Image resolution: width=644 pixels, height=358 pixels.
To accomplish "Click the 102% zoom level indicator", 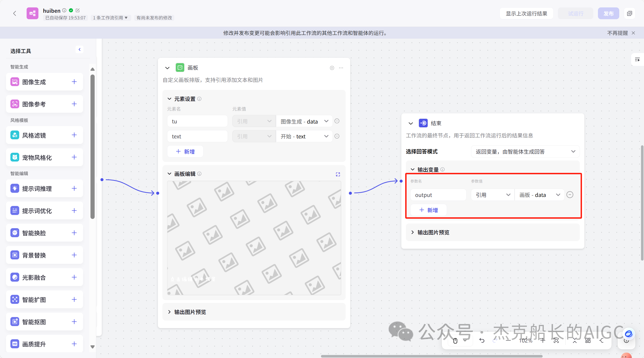I will (x=526, y=340).
